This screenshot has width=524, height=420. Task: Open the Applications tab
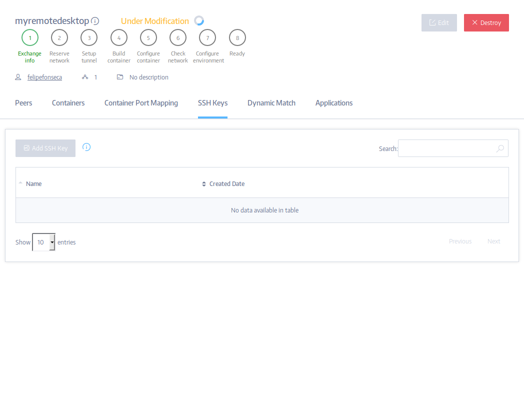(334, 103)
